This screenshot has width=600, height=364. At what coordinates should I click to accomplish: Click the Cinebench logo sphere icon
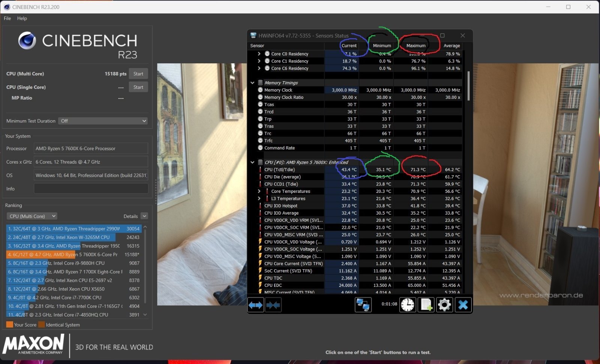[27, 40]
